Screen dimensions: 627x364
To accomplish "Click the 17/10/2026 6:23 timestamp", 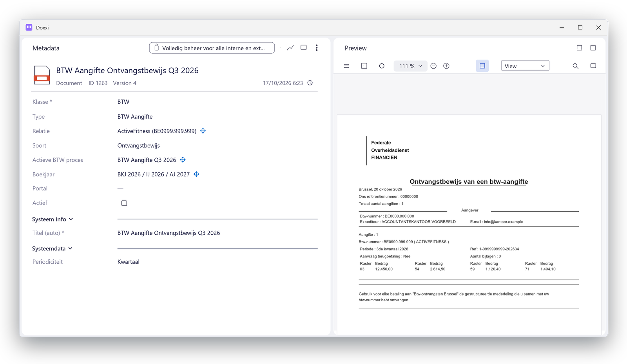I will coord(283,83).
